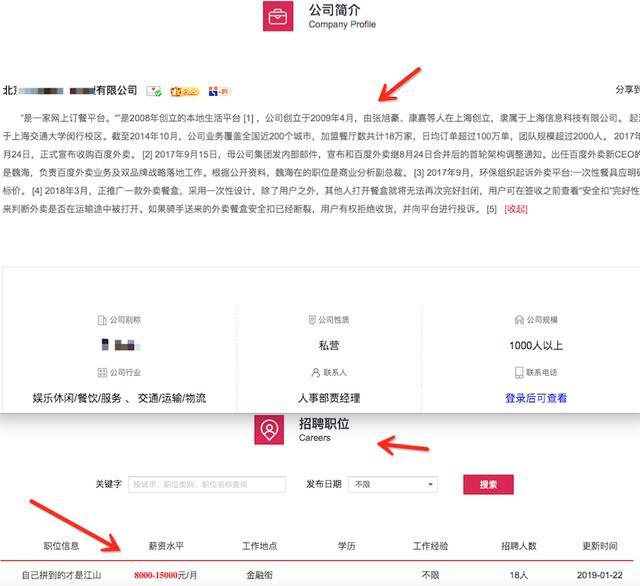Screen dimensions: 640x586
Task: Click the orange membership badge beside company name
Action: [x=184, y=91]
